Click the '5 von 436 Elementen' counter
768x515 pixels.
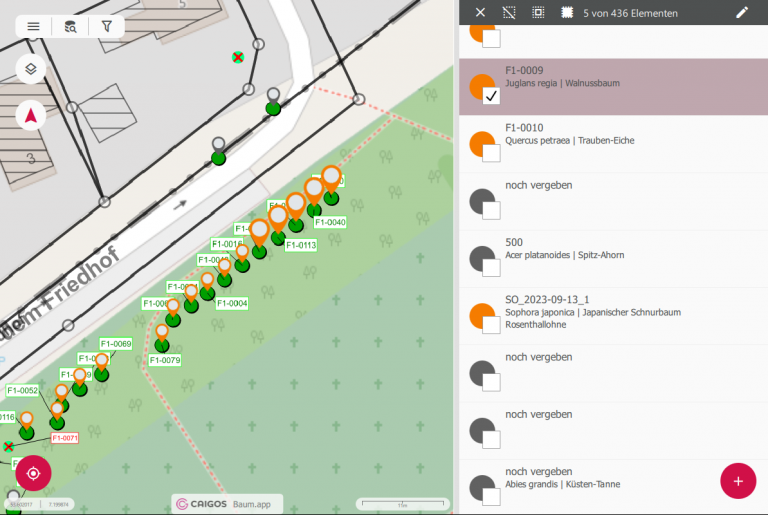[630, 13]
